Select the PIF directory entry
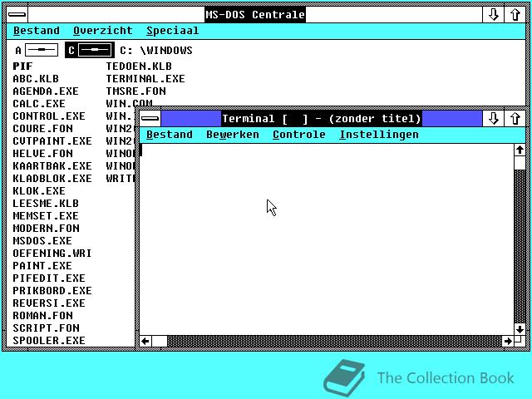 (22, 66)
